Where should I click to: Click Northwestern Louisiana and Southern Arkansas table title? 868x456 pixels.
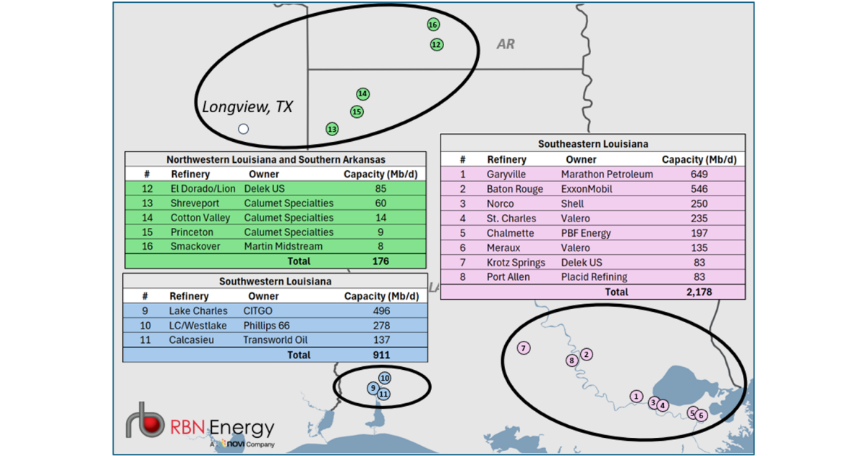(x=276, y=159)
